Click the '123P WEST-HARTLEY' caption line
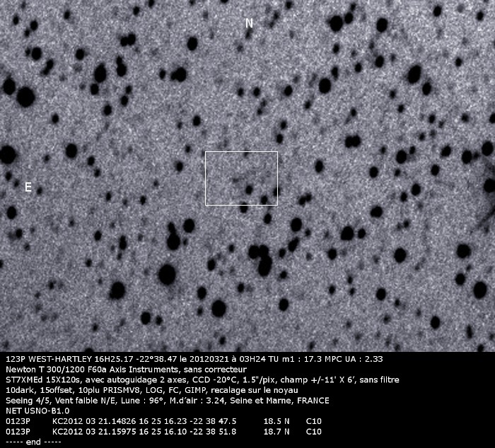Image resolution: width=495 pixels, height=448 pixels. 194,359
